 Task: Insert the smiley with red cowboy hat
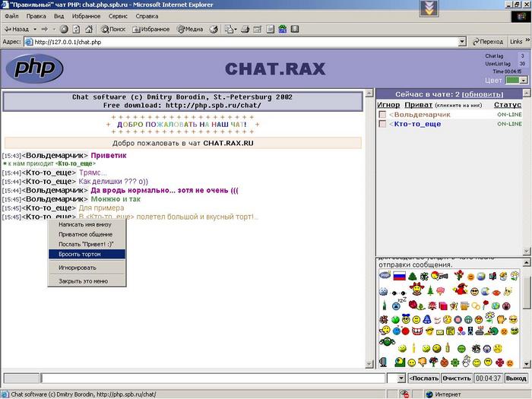416,289
